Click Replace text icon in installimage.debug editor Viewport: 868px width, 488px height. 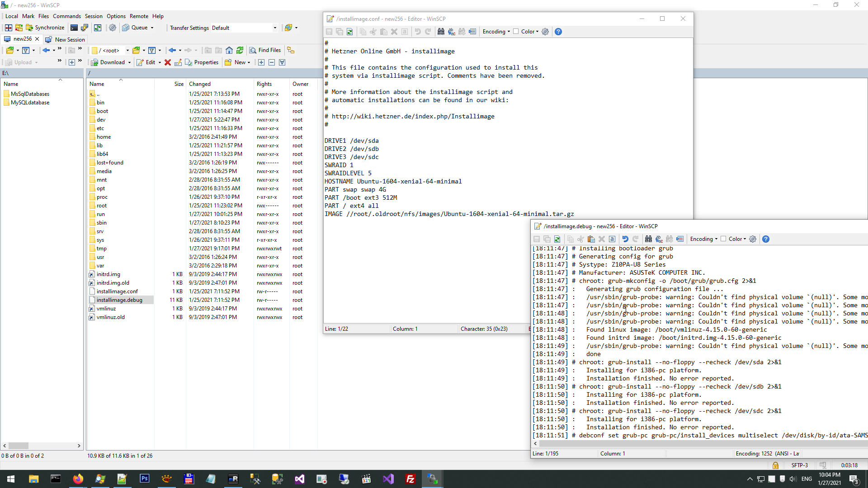(x=659, y=239)
